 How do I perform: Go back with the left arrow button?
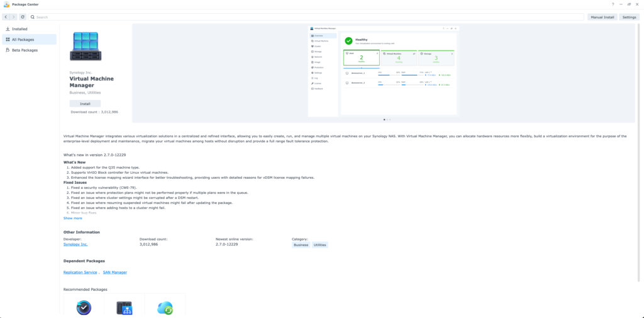point(6,17)
